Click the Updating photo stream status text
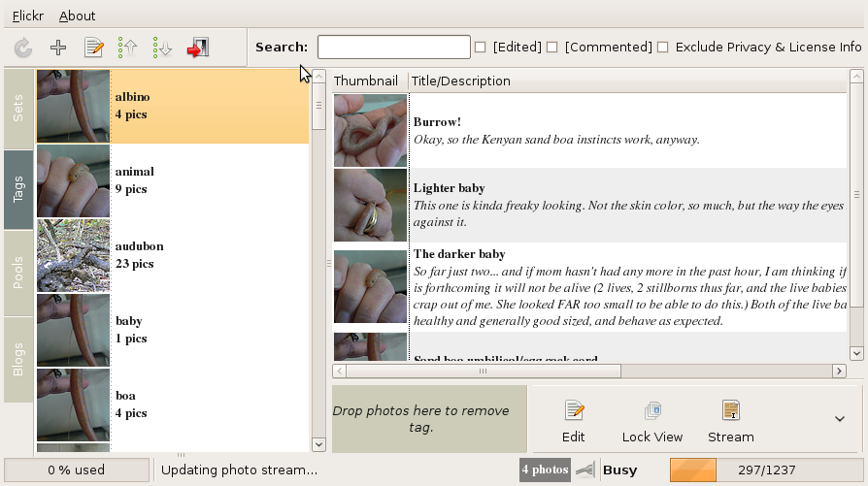Image resolution: width=868 pixels, height=486 pixels. click(239, 470)
